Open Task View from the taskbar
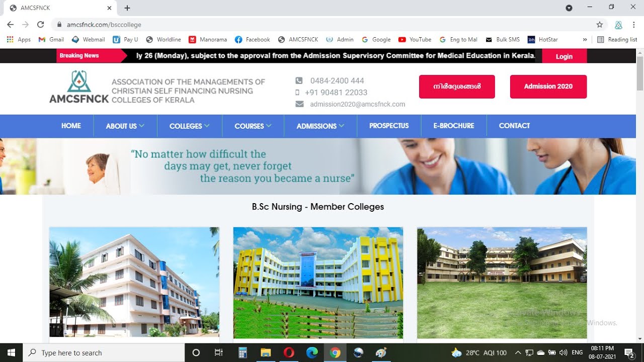This screenshot has height=362, width=644. (x=219, y=352)
